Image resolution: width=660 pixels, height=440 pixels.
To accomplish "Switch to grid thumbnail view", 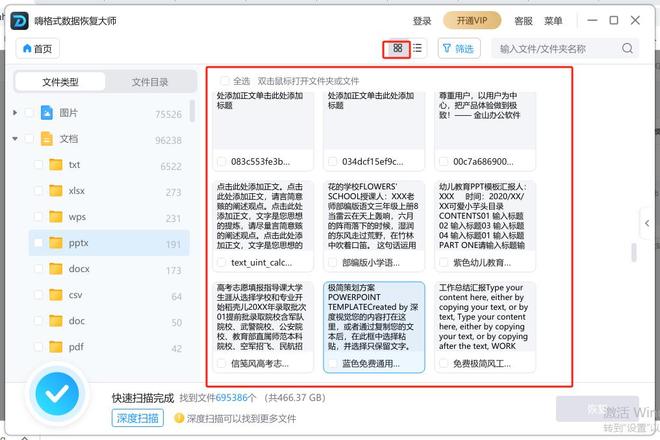I will 397,48.
